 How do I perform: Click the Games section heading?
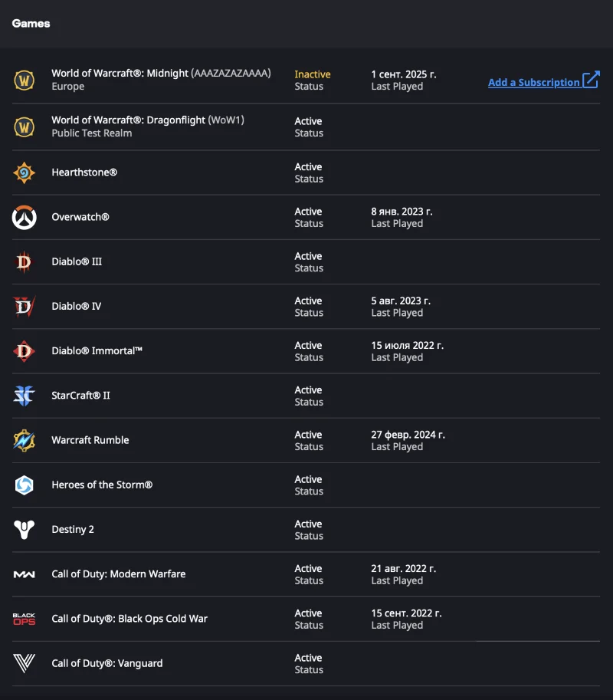(31, 24)
